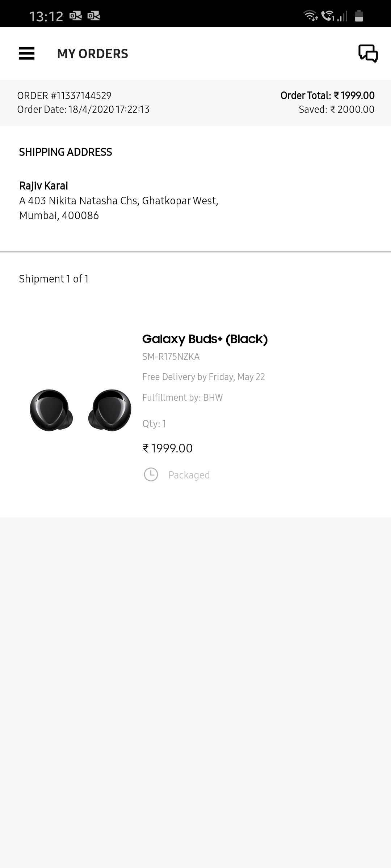This screenshot has width=391, height=868.
Task: Tap the Packaged status label
Action: click(x=189, y=475)
